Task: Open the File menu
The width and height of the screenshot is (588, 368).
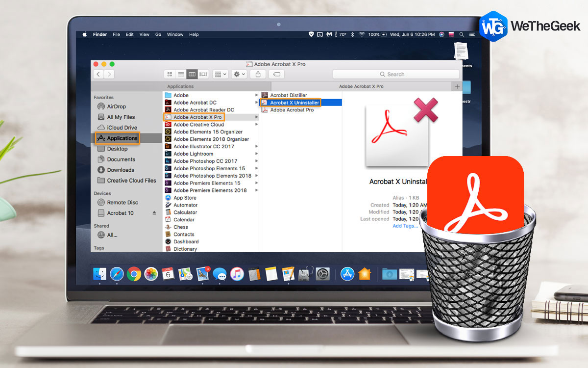Action: pos(116,34)
